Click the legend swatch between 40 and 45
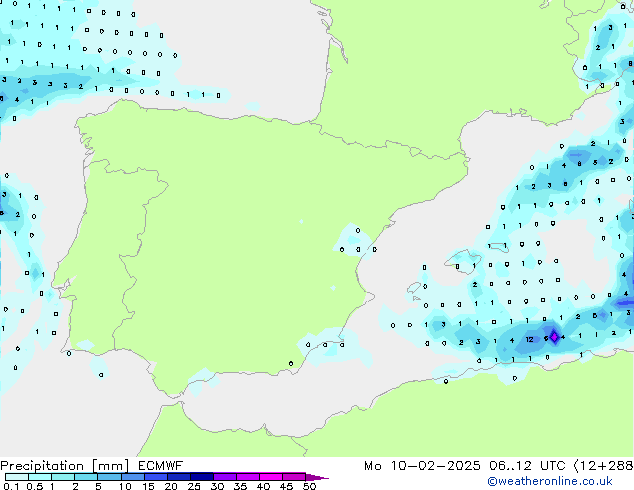 pyautogui.click(x=272, y=477)
